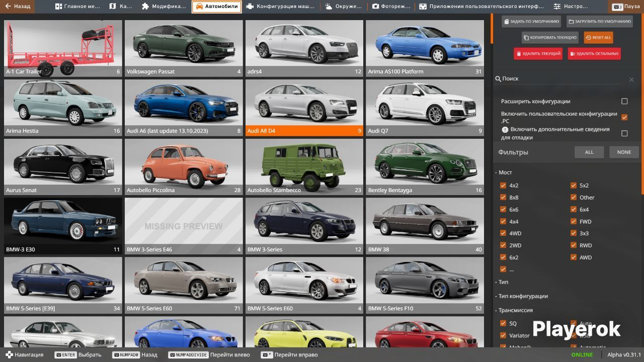Uncheck the RWD filter
Image resolution: width=644 pixels, height=362 pixels.
click(x=574, y=245)
